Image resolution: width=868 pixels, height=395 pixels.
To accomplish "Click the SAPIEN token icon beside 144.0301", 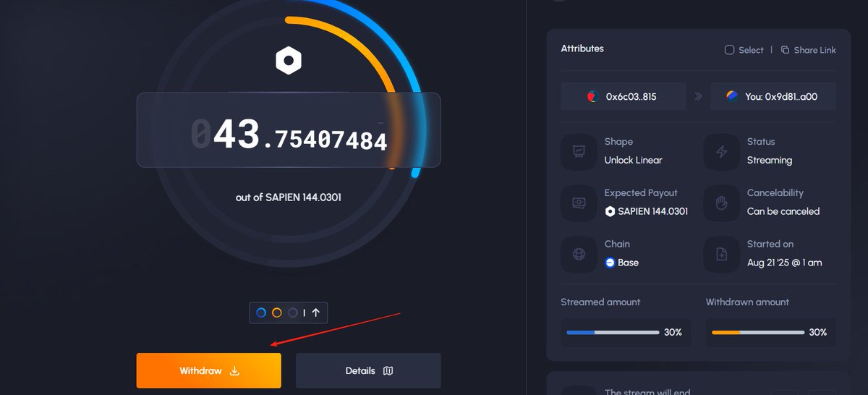I will (610, 211).
